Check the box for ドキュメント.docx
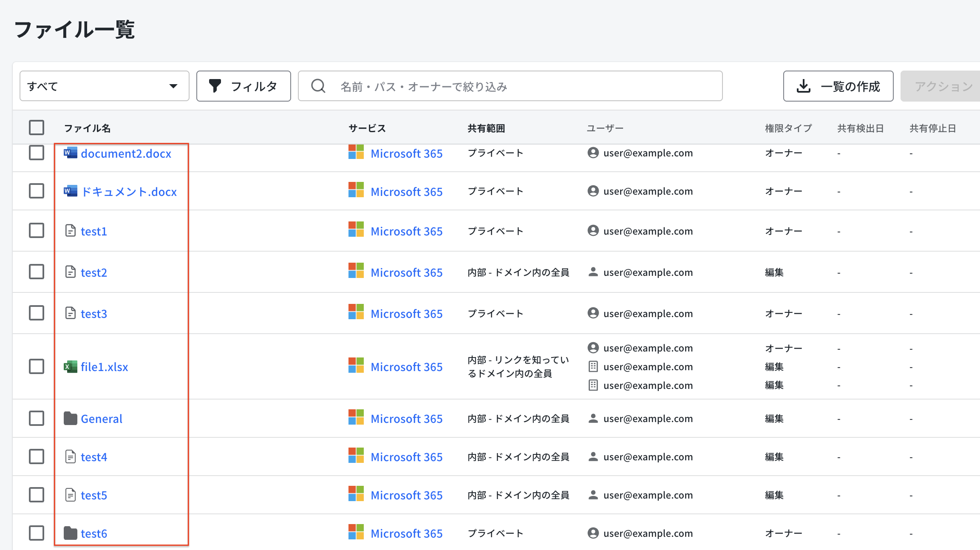Image resolution: width=980 pixels, height=550 pixels. point(37,191)
